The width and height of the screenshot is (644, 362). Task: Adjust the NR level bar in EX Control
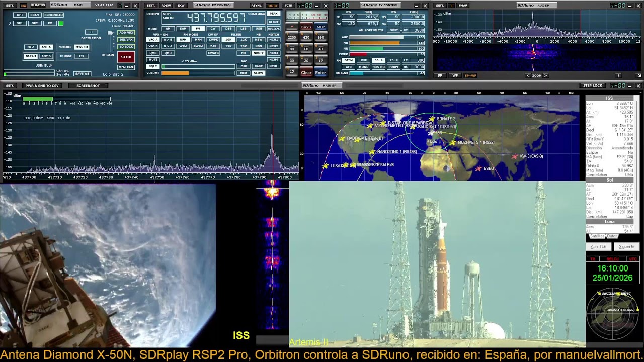tap(386, 49)
